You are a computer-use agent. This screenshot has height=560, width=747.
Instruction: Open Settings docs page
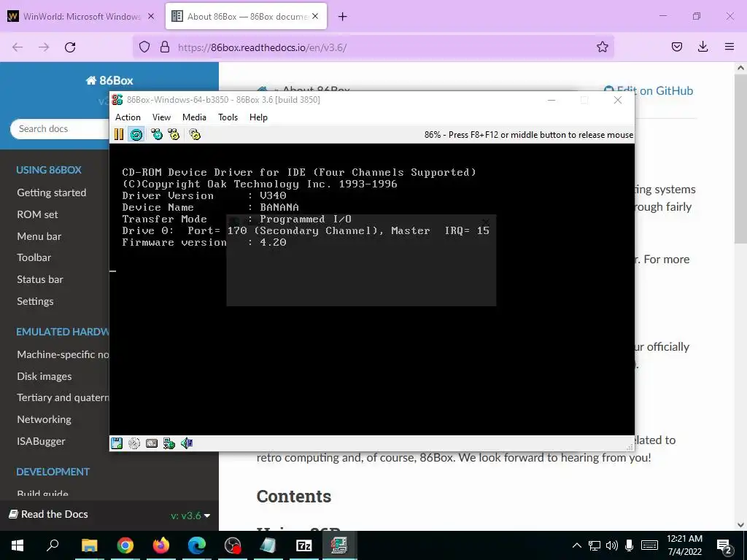point(35,301)
